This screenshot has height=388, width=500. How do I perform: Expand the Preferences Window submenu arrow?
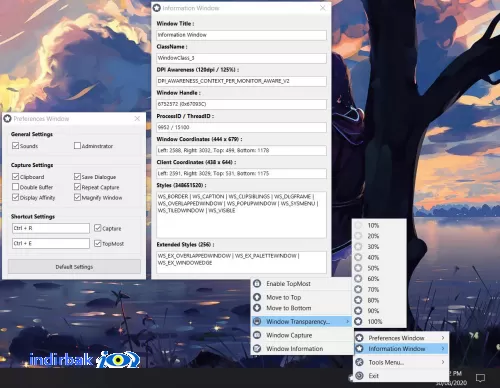[x=443, y=338]
